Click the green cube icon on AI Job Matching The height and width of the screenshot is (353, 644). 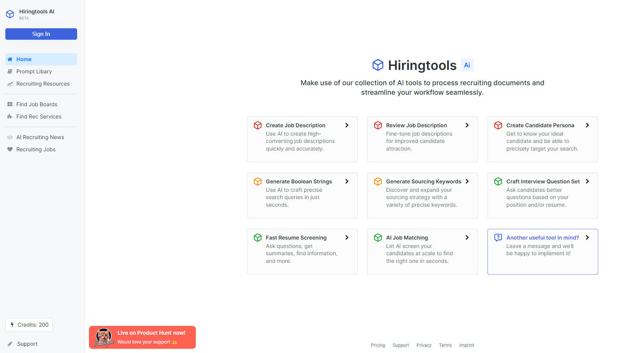pos(378,238)
